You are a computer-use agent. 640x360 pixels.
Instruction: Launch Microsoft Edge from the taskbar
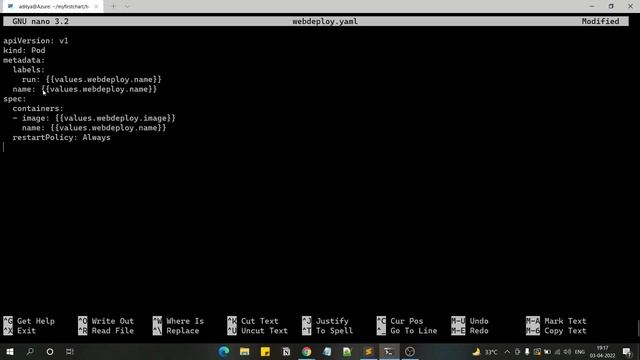224,351
